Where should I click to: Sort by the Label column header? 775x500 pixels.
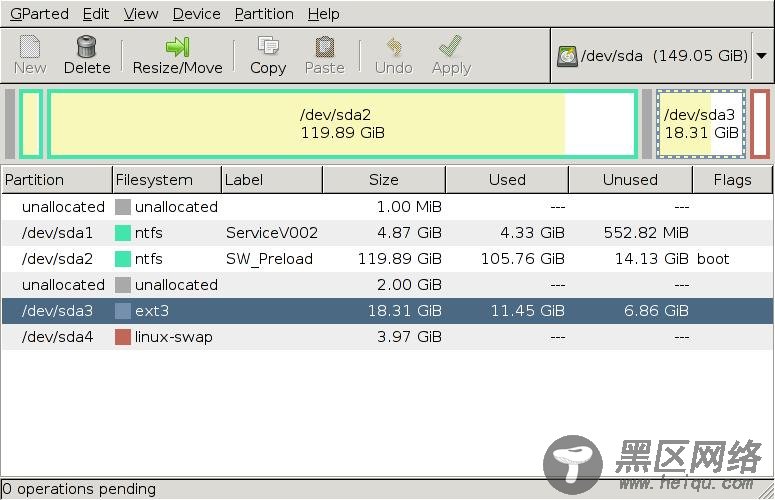(x=272, y=180)
